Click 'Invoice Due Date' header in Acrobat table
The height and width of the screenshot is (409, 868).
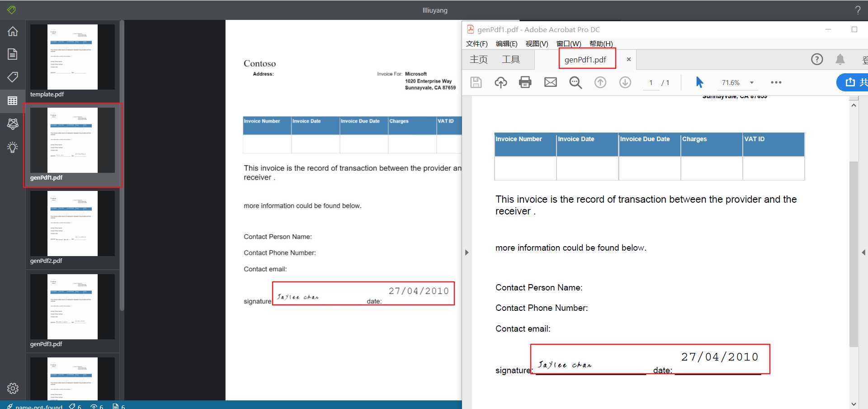tap(645, 139)
